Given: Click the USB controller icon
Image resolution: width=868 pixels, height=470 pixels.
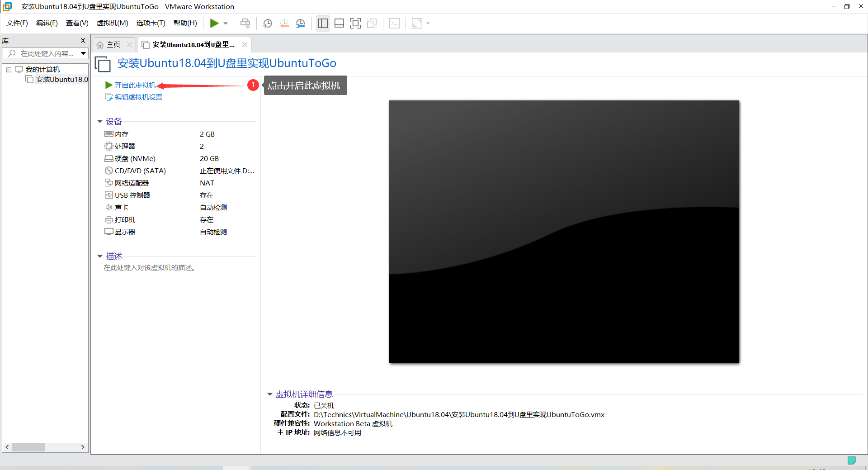Looking at the screenshot, I should coord(108,195).
